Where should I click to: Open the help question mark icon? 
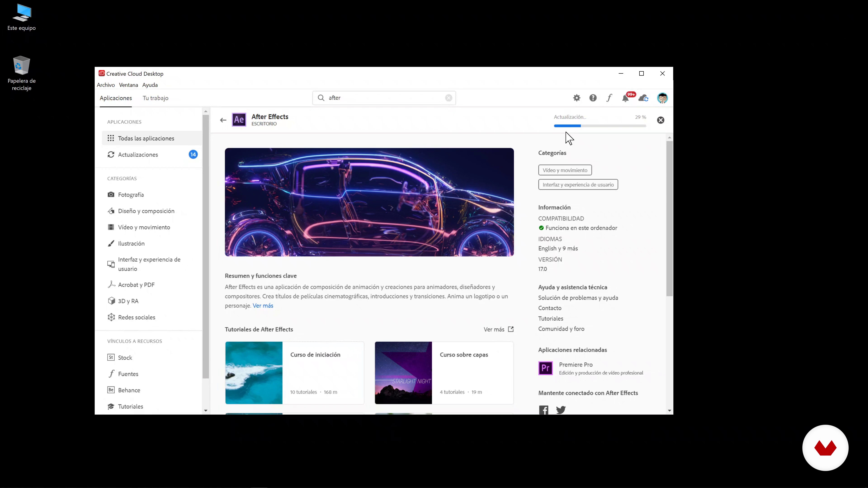[593, 98]
